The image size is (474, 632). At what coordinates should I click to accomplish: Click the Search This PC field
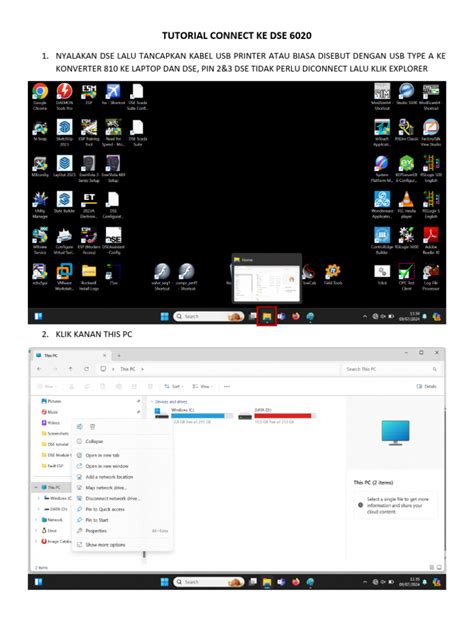(391, 369)
